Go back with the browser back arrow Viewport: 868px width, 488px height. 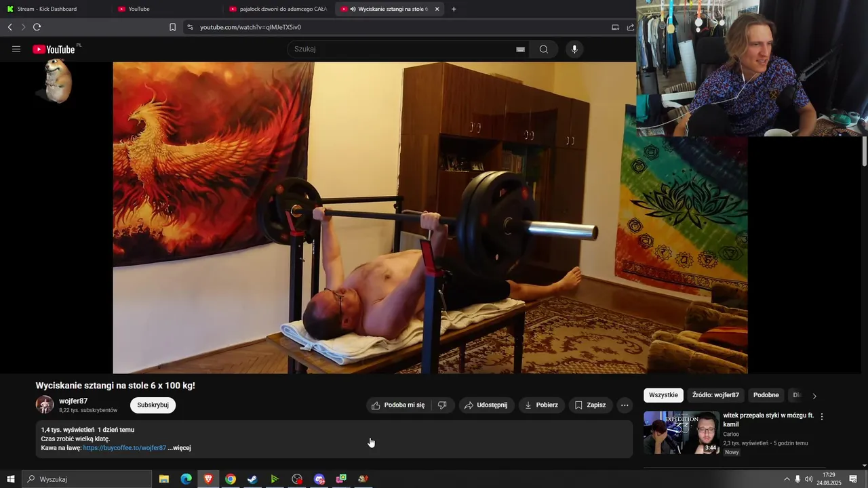[9, 27]
